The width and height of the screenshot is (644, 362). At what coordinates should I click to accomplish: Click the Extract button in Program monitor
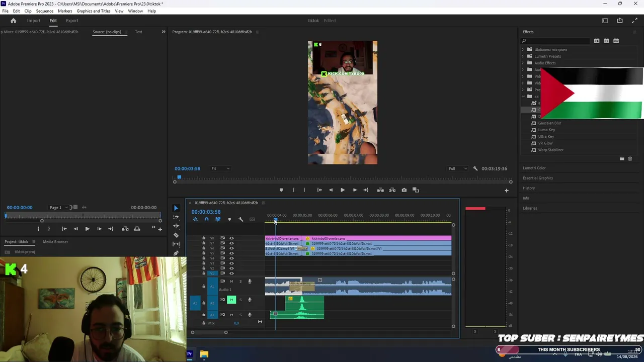click(392, 190)
